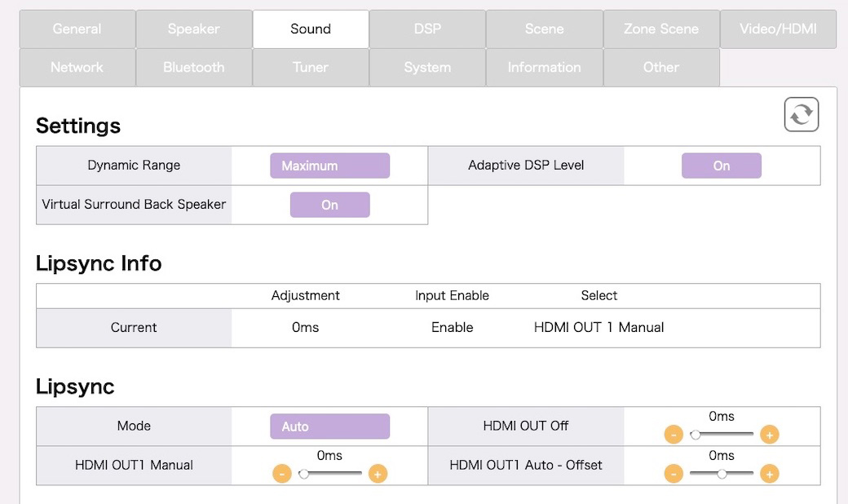Open the Speaker tab
The image size is (848, 504).
click(193, 29)
